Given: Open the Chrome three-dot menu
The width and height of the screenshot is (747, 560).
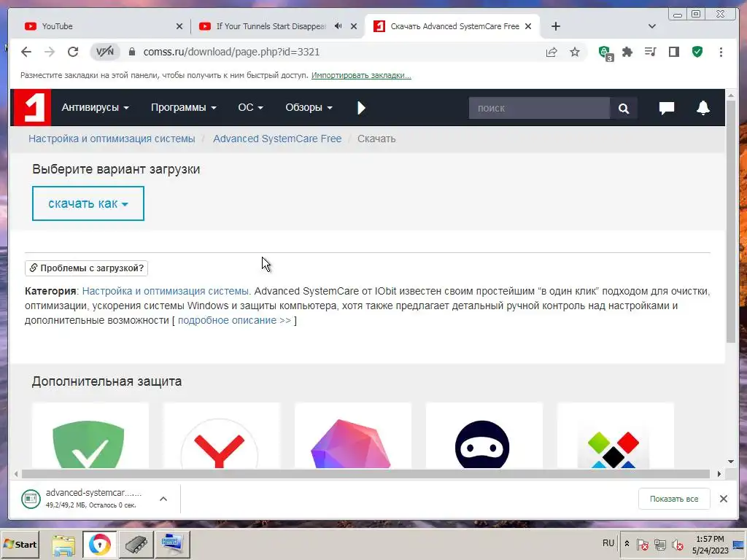Looking at the screenshot, I should (721, 52).
